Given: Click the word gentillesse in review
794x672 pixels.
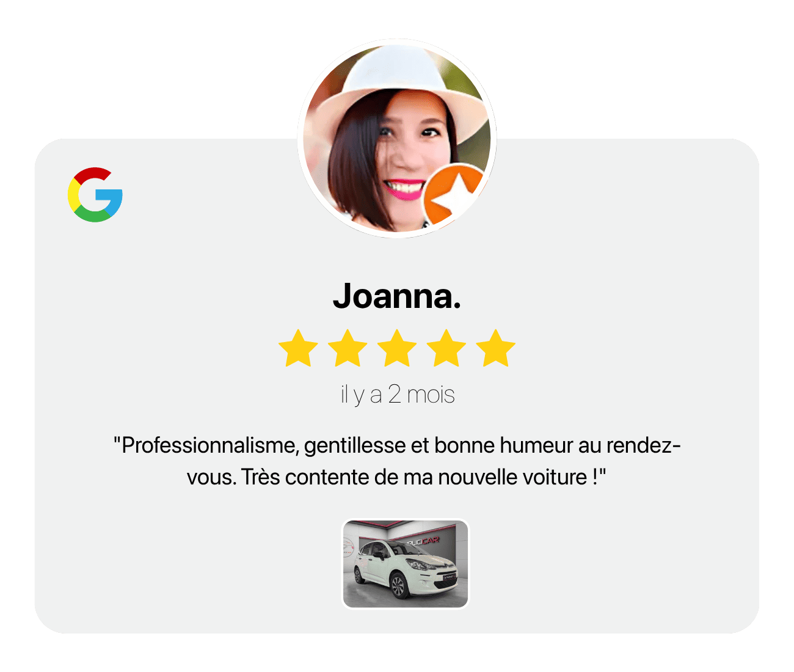Looking at the screenshot, I should pyautogui.click(x=355, y=445).
